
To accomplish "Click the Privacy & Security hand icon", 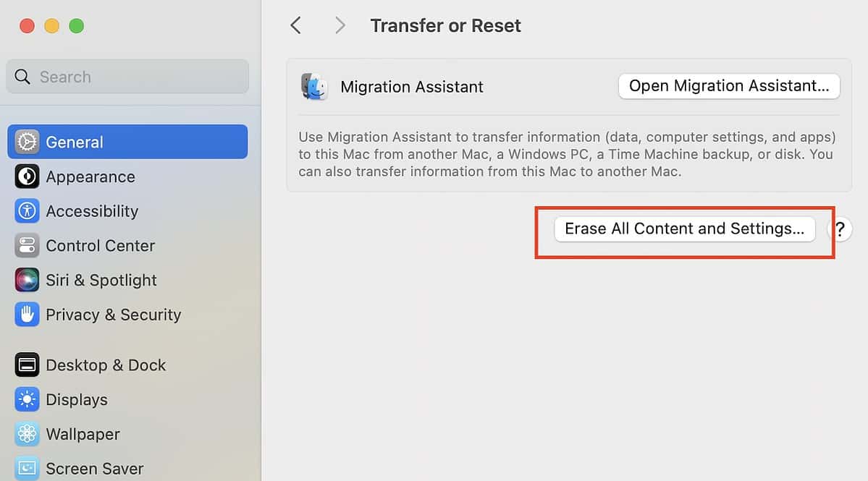I will tap(28, 315).
